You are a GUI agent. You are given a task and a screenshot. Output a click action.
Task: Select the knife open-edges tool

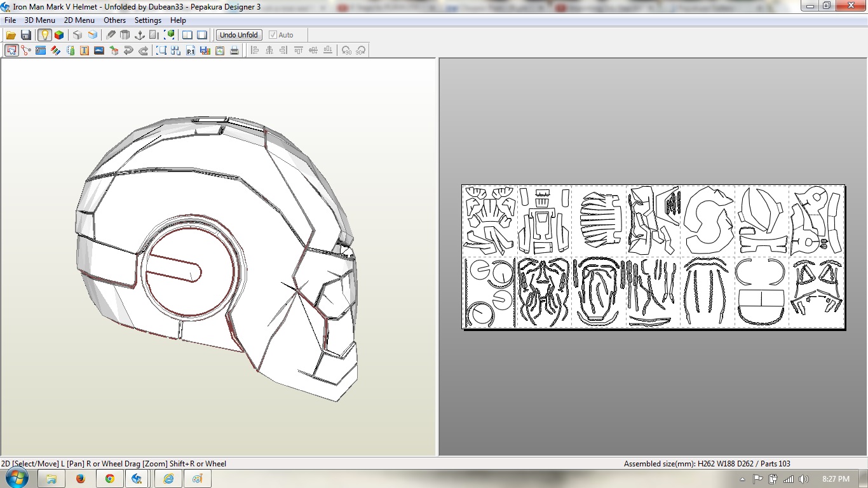pos(111,35)
